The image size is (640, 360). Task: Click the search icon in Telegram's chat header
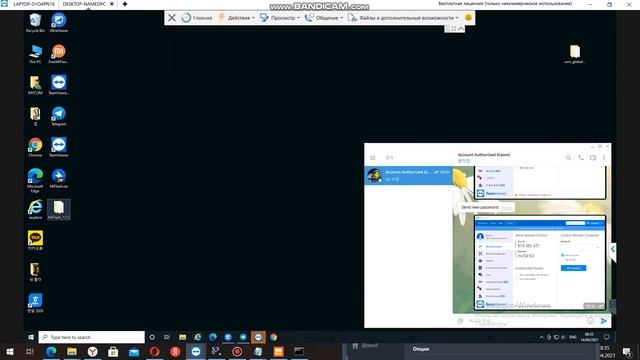pos(568,158)
